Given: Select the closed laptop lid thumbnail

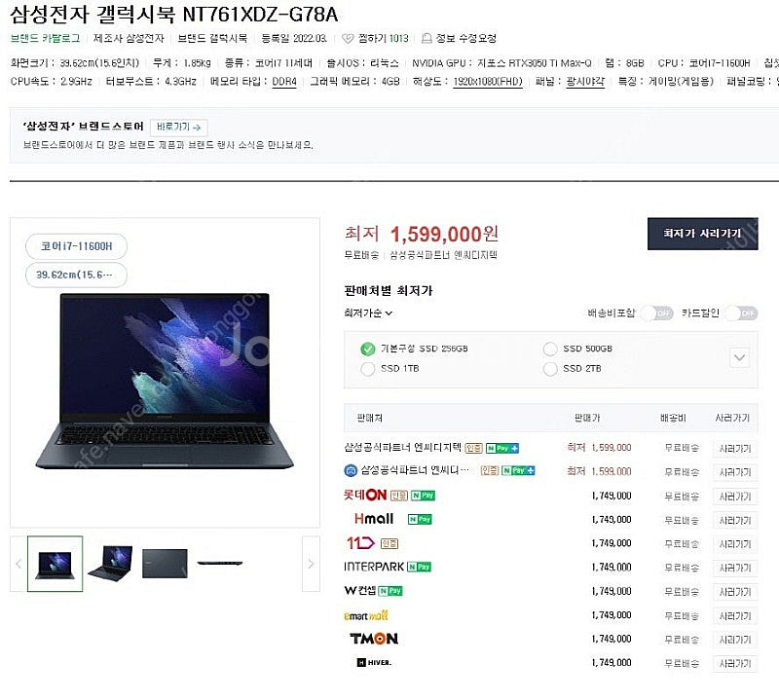Looking at the screenshot, I should 165,564.
